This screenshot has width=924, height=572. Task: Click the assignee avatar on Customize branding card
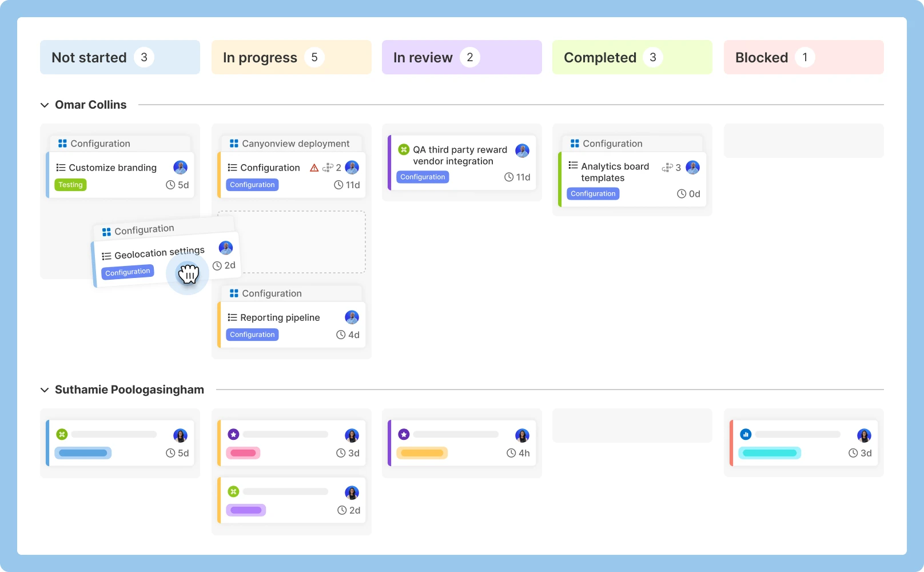pyautogui.click(x=180, y=168)
